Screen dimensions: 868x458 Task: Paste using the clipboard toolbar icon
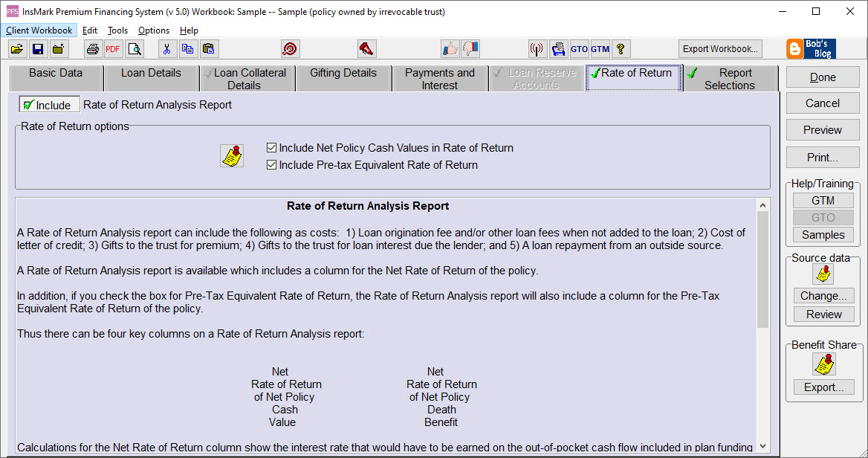209,48
